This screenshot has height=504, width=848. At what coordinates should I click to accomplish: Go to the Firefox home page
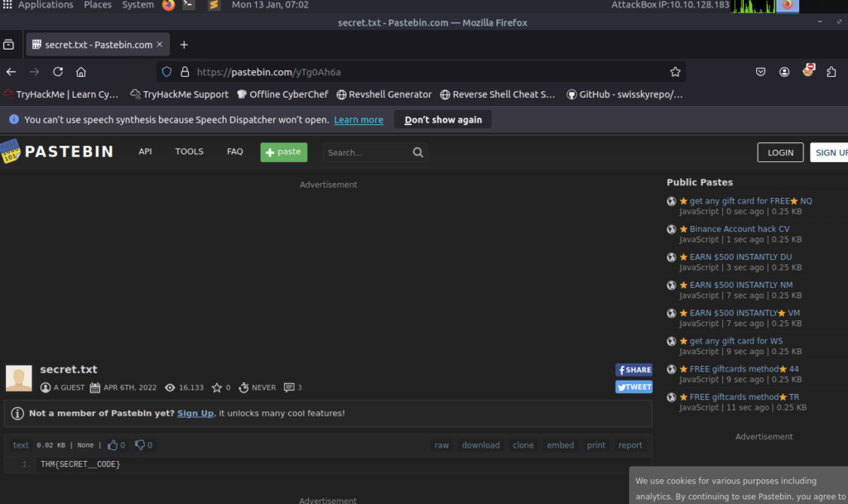(x=81, y=72)
